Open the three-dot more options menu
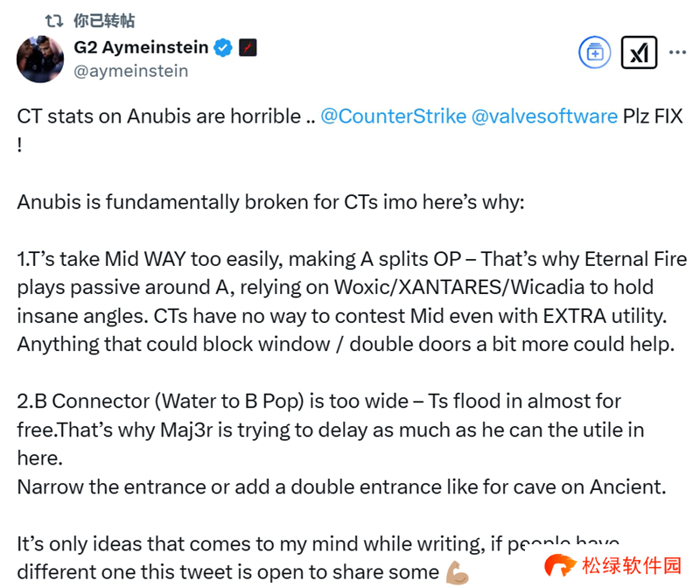The image size is (700, 588). [677, 52]
